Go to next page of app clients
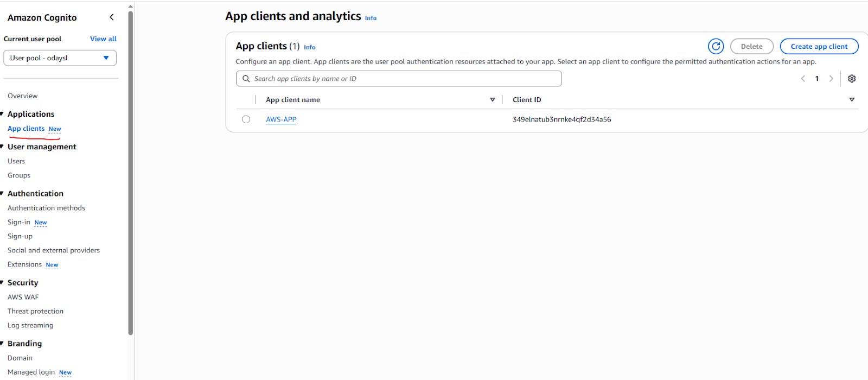This screenshot has height=380, width=868. pyautogui.click(x=831, y=79)
